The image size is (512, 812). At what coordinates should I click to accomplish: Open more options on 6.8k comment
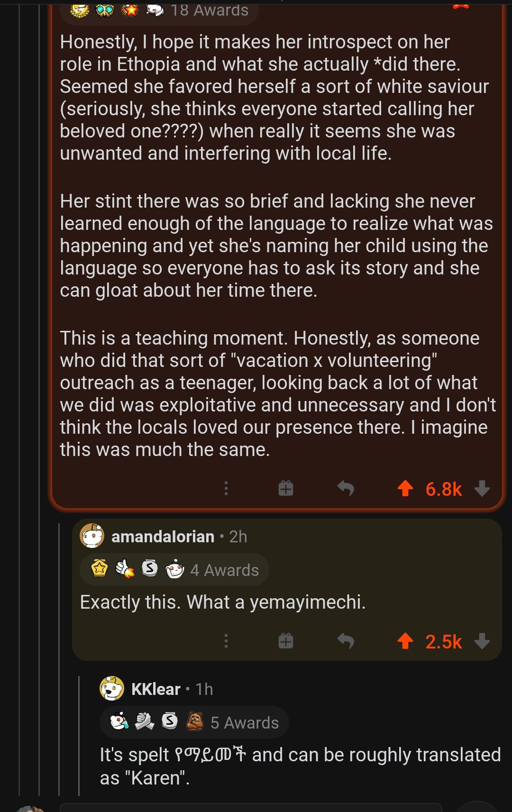(x=226, y=488)
